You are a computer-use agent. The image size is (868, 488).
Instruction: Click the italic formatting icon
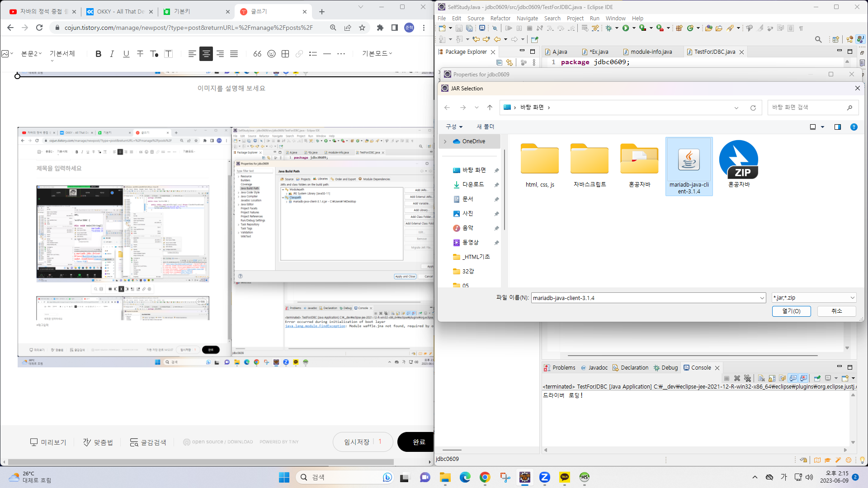(112, 54)
